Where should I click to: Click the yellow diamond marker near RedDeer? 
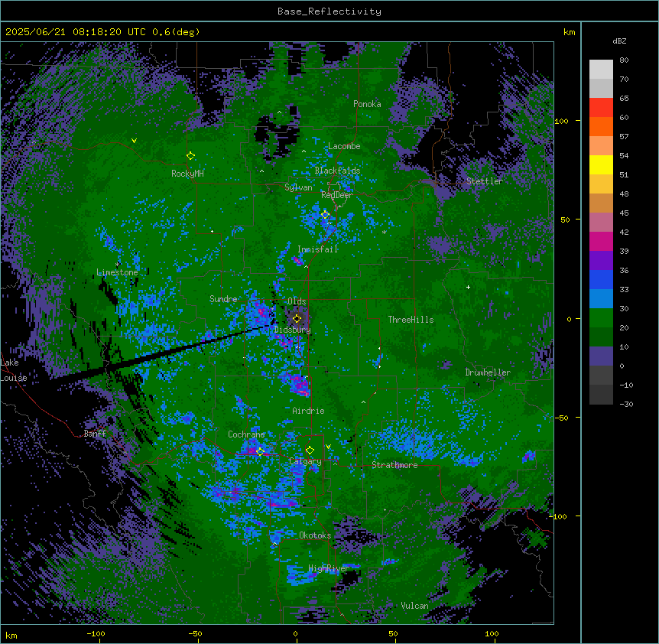[326, 215]
